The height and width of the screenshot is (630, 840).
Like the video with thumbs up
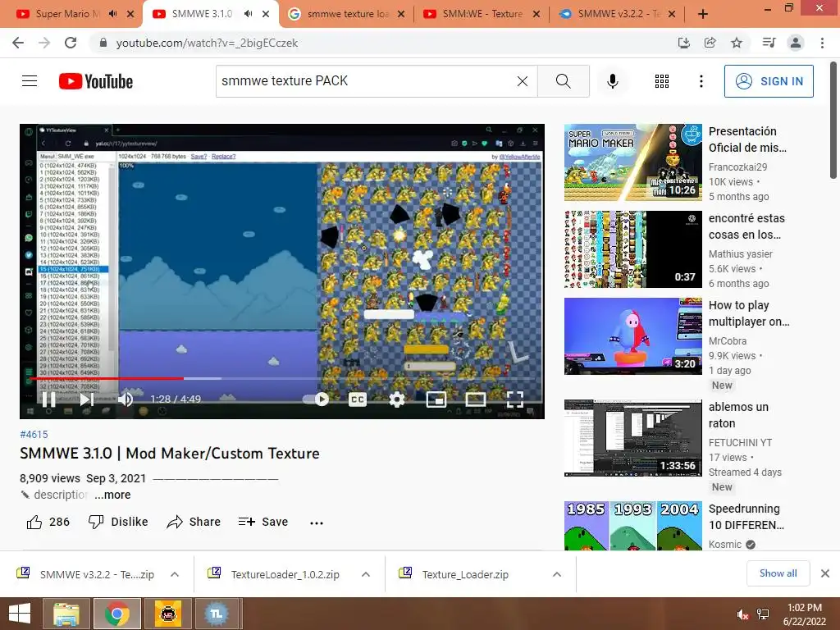click(x=48, y=522)
